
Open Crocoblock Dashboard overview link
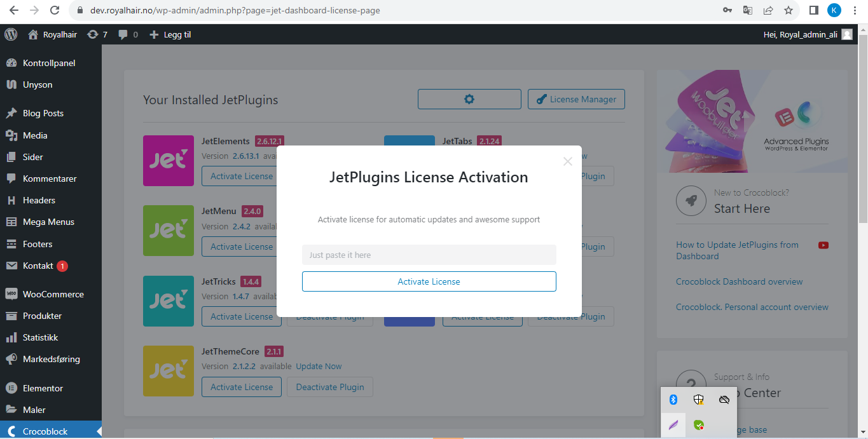[x=740, y=281]
